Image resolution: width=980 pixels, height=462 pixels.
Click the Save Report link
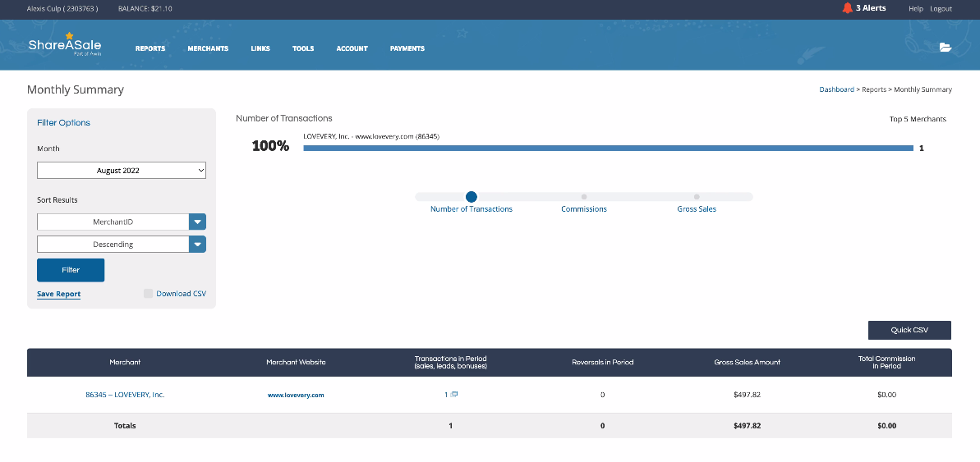(59, 294)
